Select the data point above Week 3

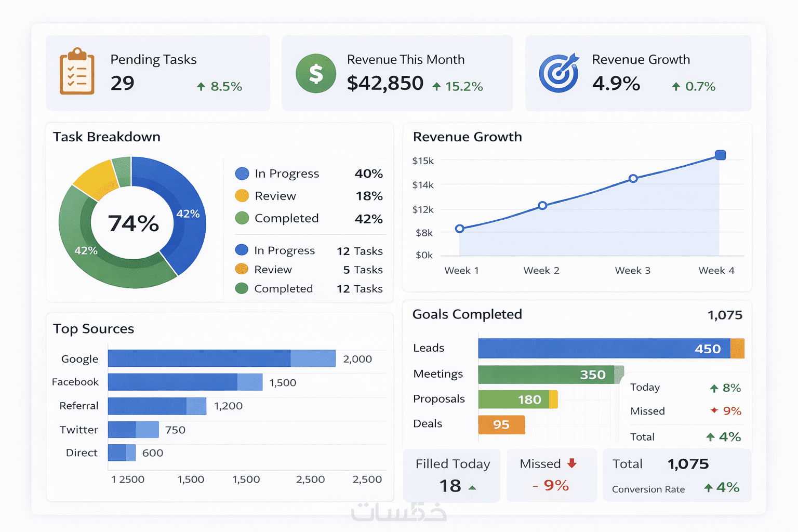[x=633, y=178]
